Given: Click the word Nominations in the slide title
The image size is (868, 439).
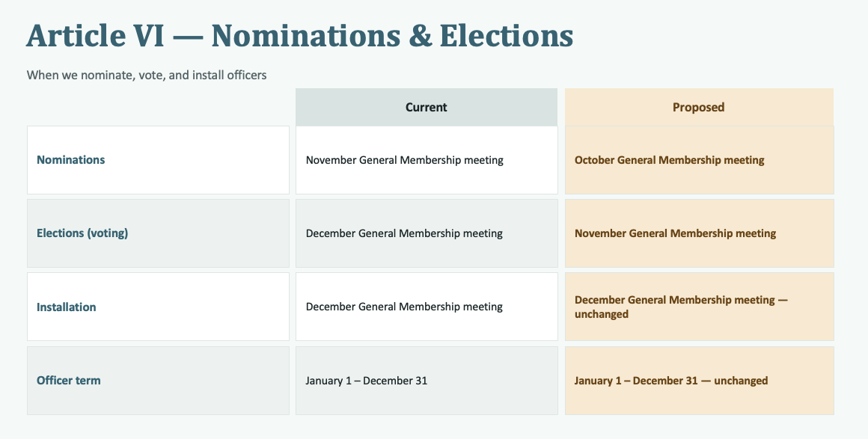Looking at the screenshot, I should click(x=305, y=35).
